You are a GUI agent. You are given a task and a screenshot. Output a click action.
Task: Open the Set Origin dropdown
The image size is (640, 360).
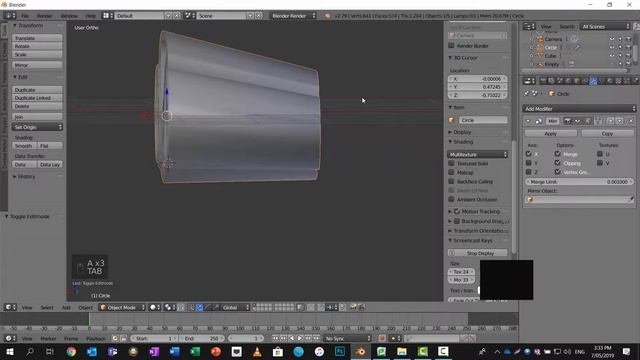click(37, 127)
